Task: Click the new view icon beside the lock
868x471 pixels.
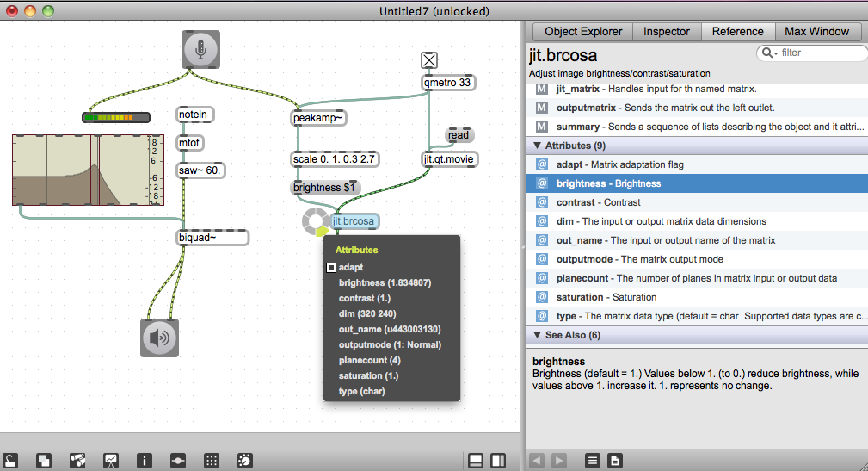Action: pos(45,461)
